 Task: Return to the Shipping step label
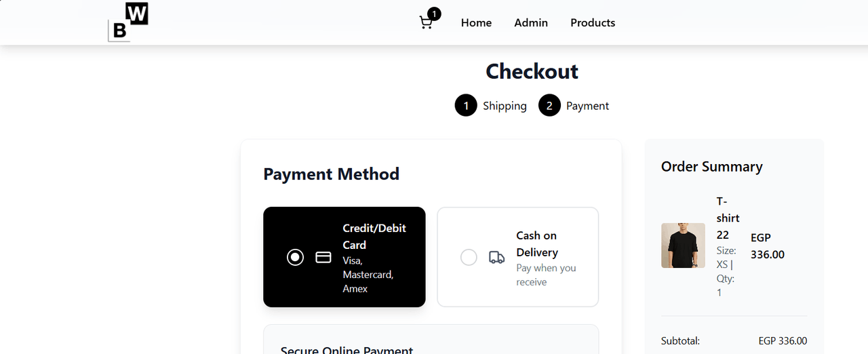505,106
